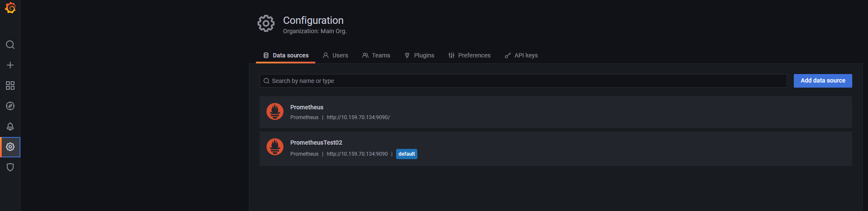Open the Explore compass icon
This screenshot has width=868, height=211.
(x=10, y=106)
